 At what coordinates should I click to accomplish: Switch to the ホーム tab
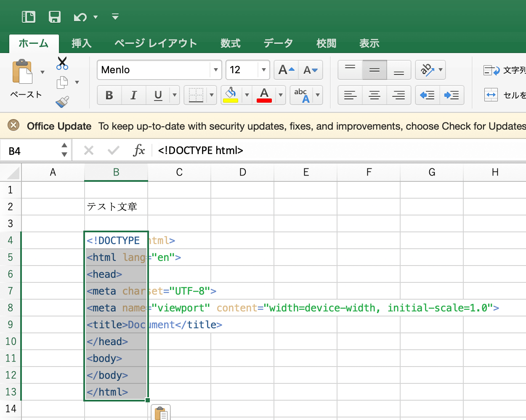coord(34,43)
